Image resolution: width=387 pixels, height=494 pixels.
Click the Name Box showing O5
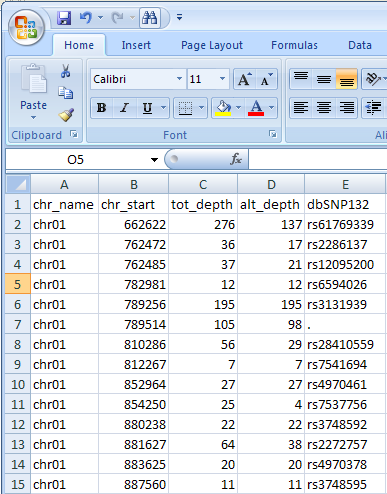[76, 160]
